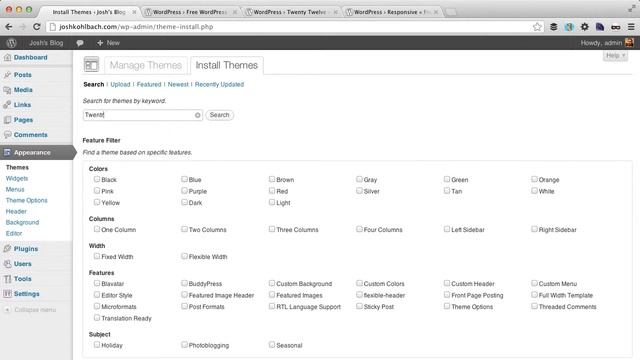
Task: Click the Search button
Action: [x=219, y=115]
